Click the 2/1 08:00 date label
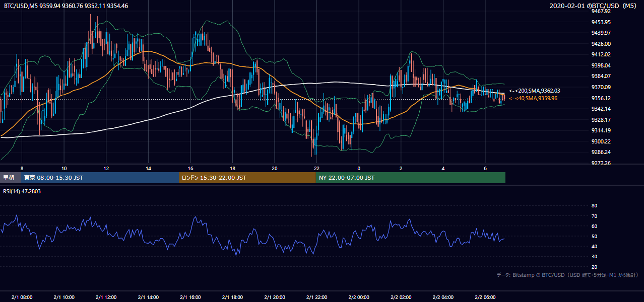 (x=22, y=297)
